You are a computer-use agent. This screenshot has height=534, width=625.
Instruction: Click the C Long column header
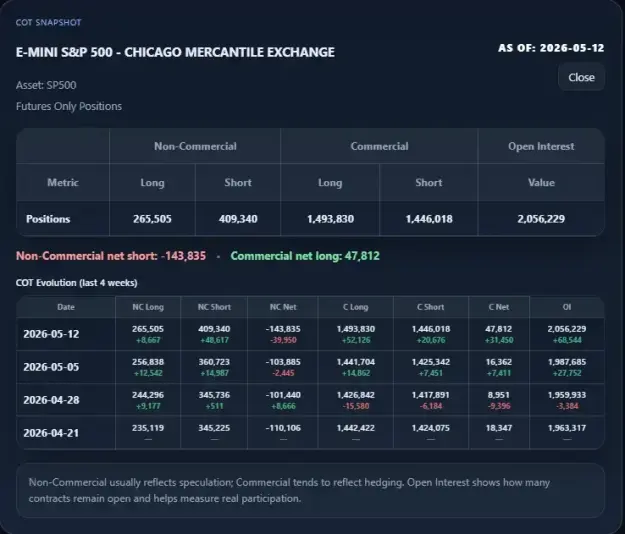[x=356, y=307]
